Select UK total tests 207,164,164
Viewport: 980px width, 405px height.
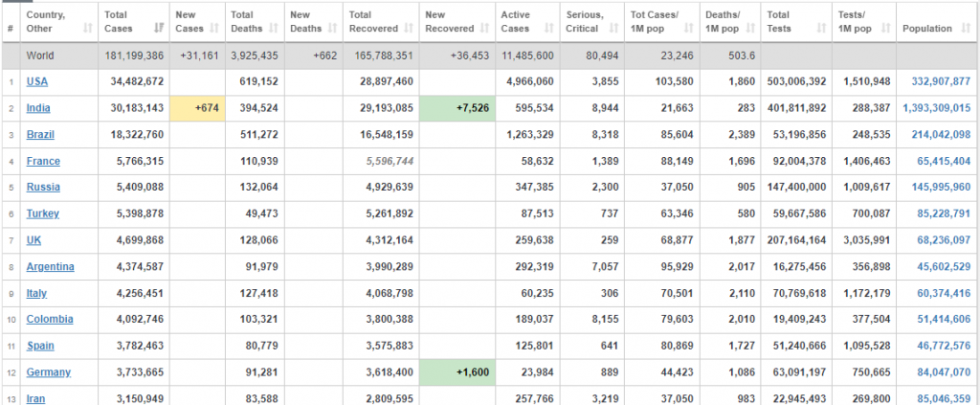click(x=797, y=240)
